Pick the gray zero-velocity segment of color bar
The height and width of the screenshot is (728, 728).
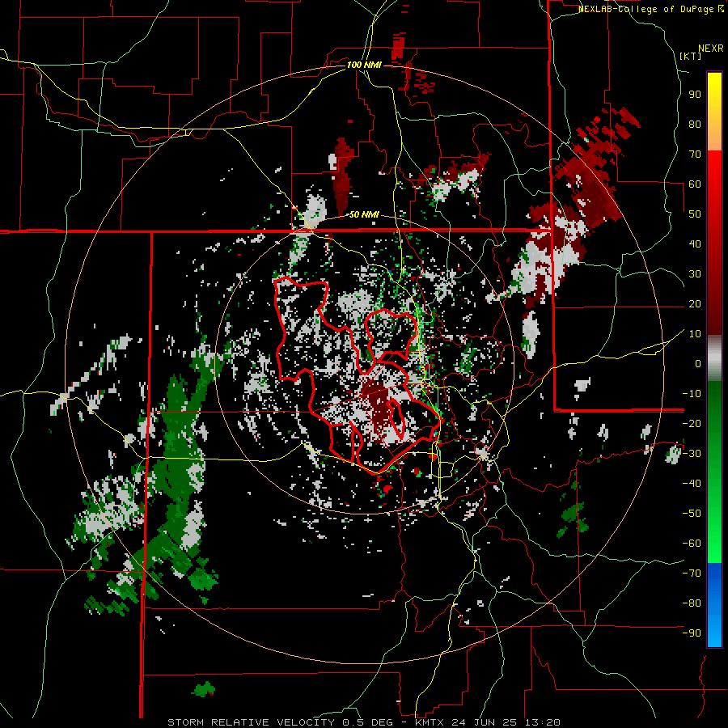click(714, 358)
